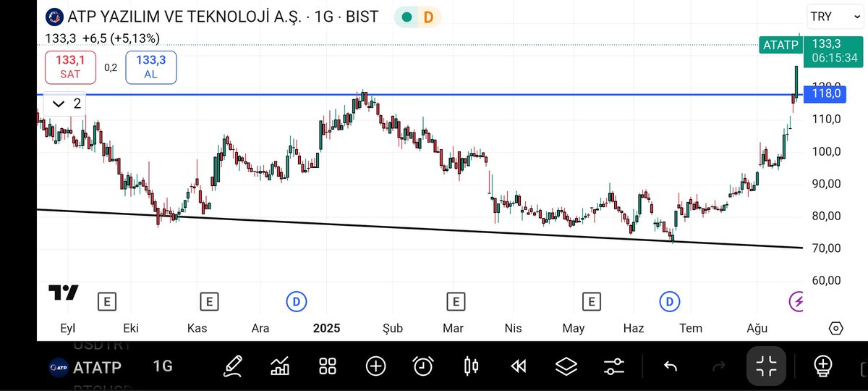This screenshot has width=868, height=391.
Task: Click the orange D data badge
Action: tap(428, 17)
